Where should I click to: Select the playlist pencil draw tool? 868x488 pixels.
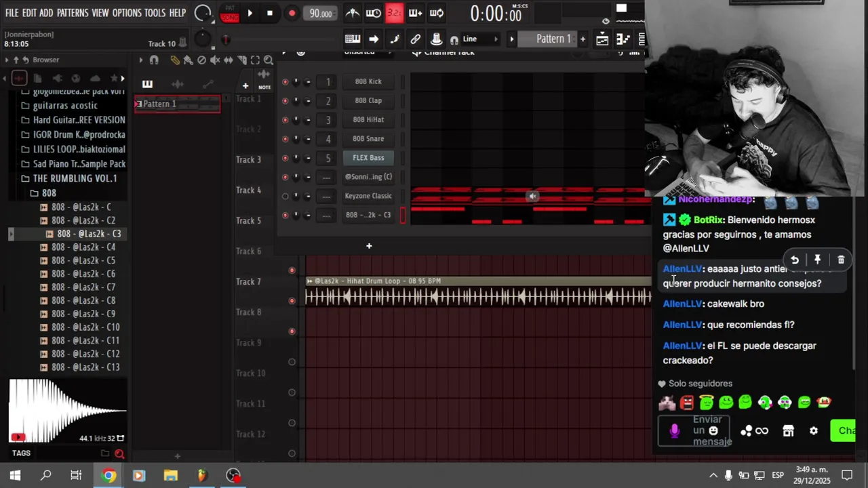click(175, 60)
